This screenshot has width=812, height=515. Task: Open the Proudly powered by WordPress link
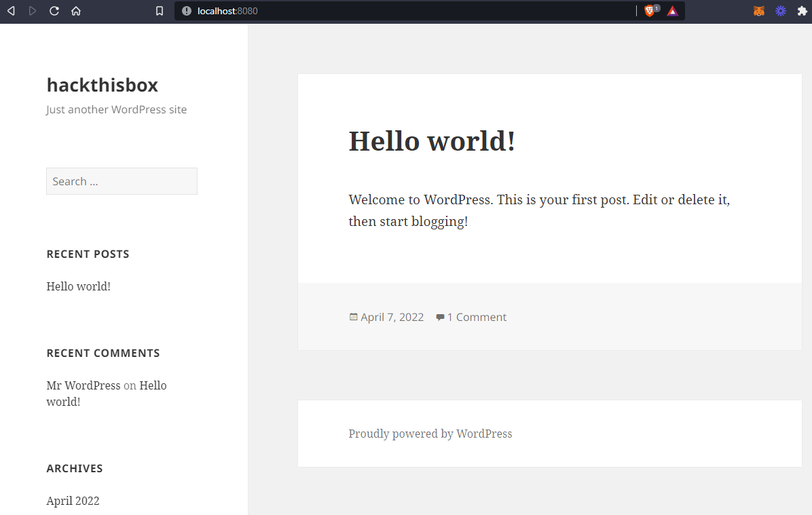click(430, 434)
